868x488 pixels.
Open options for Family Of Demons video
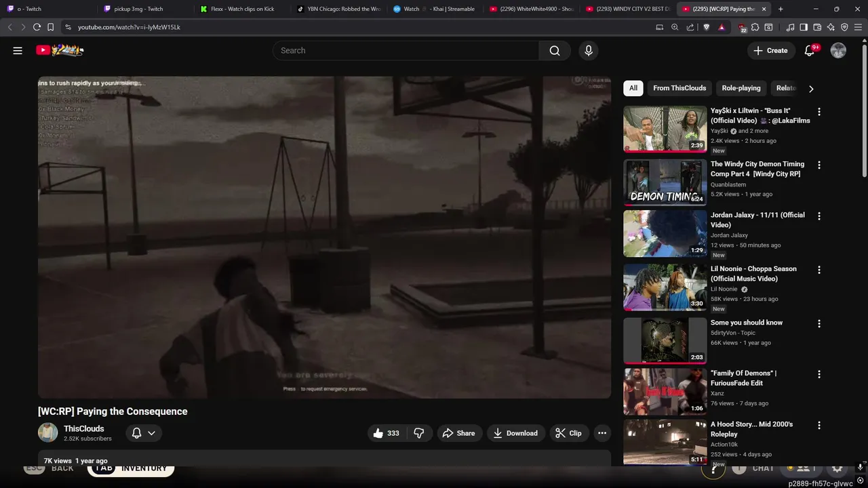[x=819, y=374]
